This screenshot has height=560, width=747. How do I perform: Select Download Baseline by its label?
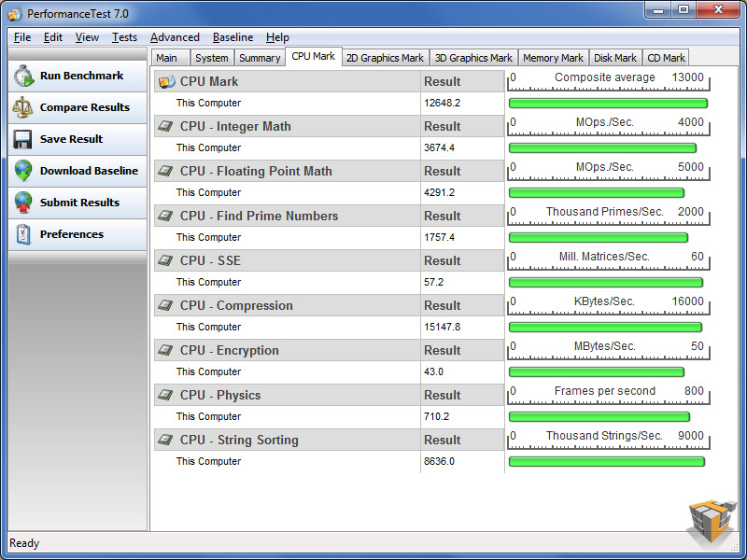[x=89, y=171]
